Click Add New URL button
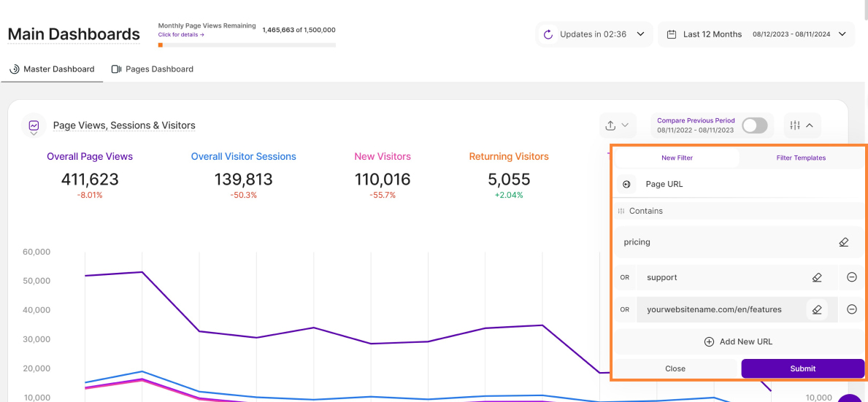Image resolution: width=868 pixels, height=402 pixels. [x=737, y=341]
